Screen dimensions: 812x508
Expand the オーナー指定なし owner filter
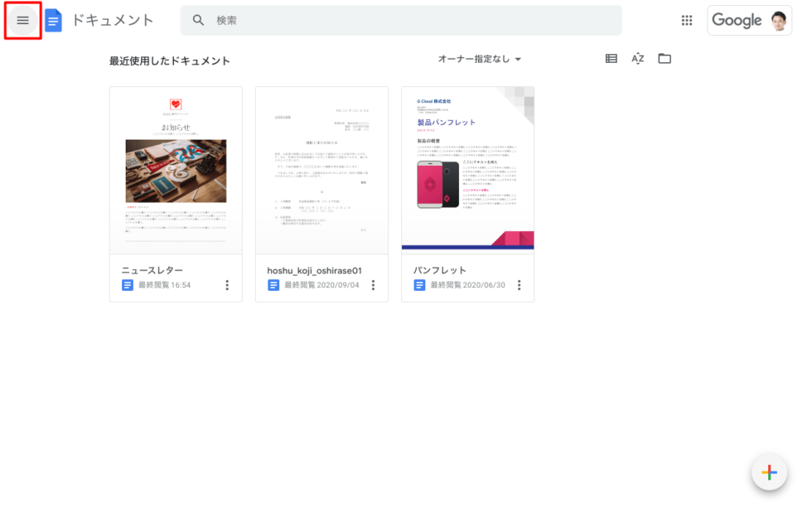click(x=480, y=60)
